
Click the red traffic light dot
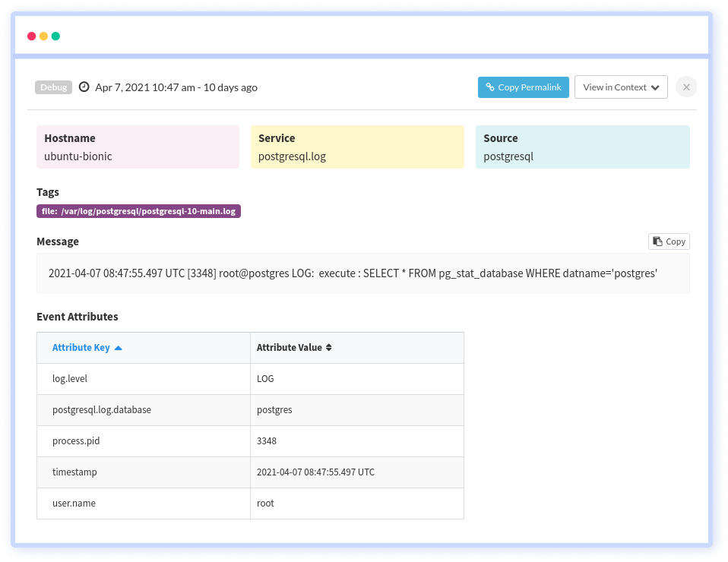(31, 36)
